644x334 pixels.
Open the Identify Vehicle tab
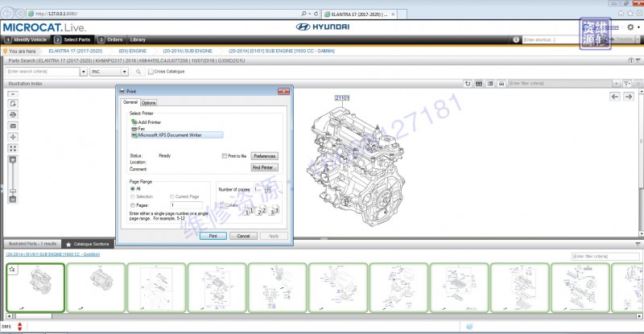26,39
